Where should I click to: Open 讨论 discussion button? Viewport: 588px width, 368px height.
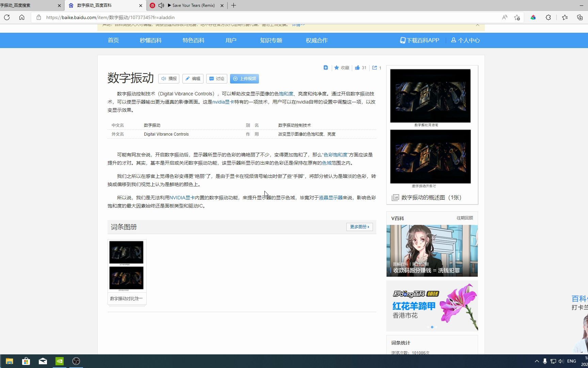(216, 79)
